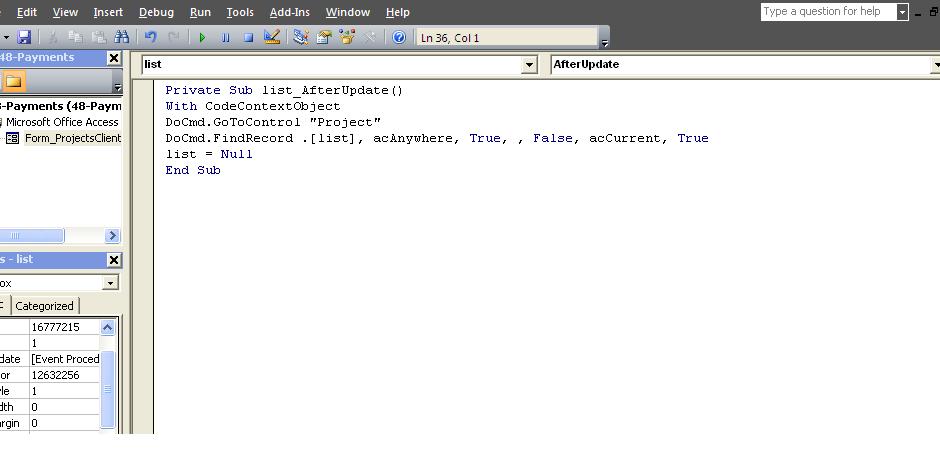Click the blue Help question mark icon

pyautogui.click(x=399, y=37)
